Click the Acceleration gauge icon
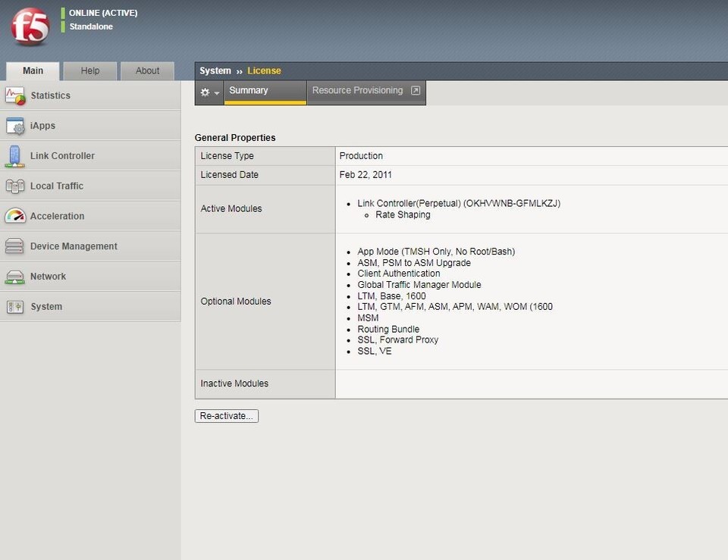The width and height of the screenshot is (728, 560). (x=15, y=216)
